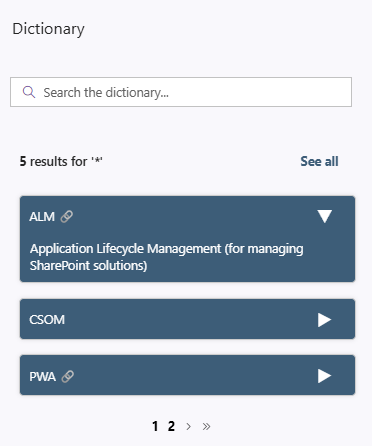This screenshot has width=372, height=446.
Task: Click blank area of the CSOM card
Action: pos(190,319)
